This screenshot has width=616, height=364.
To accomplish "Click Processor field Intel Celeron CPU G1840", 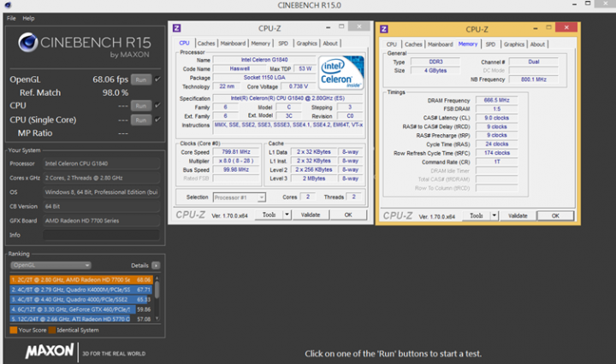I will 101,163.
